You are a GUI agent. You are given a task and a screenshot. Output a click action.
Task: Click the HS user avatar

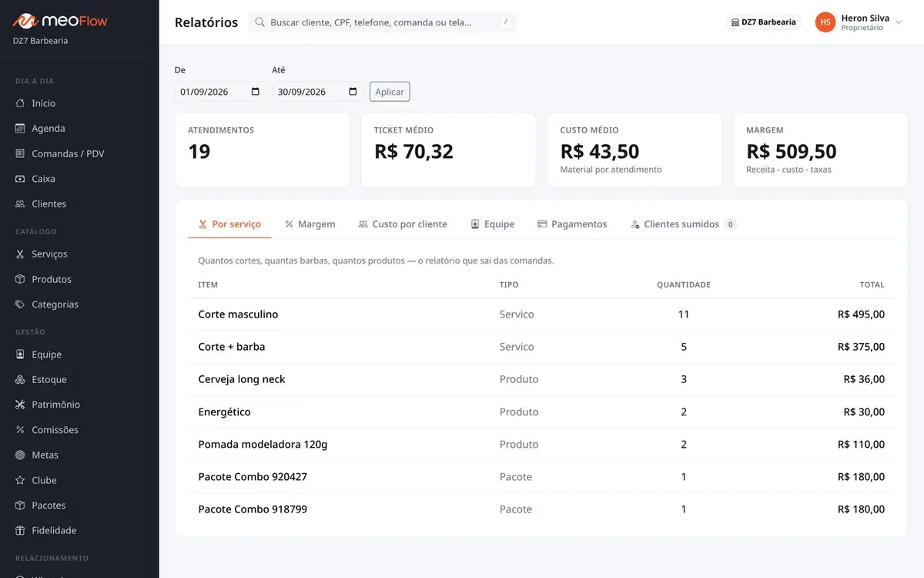pyautogui.click(x=825, y=22)
